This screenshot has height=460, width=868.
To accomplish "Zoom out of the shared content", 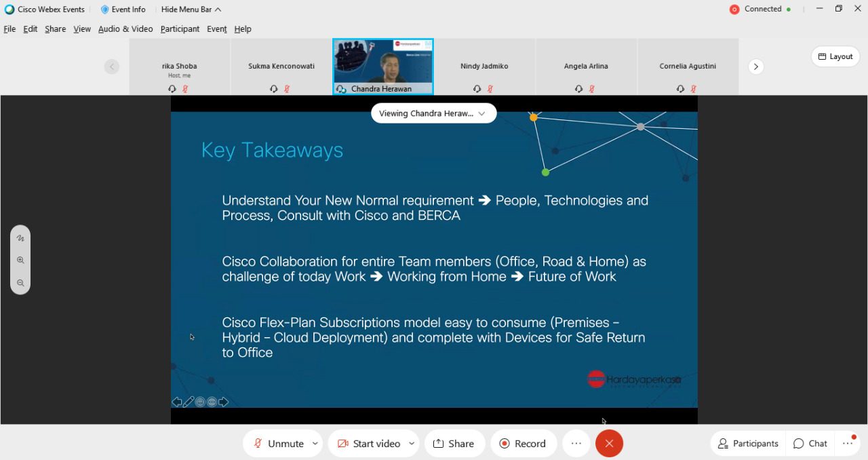I will click(x=20, y=283).
